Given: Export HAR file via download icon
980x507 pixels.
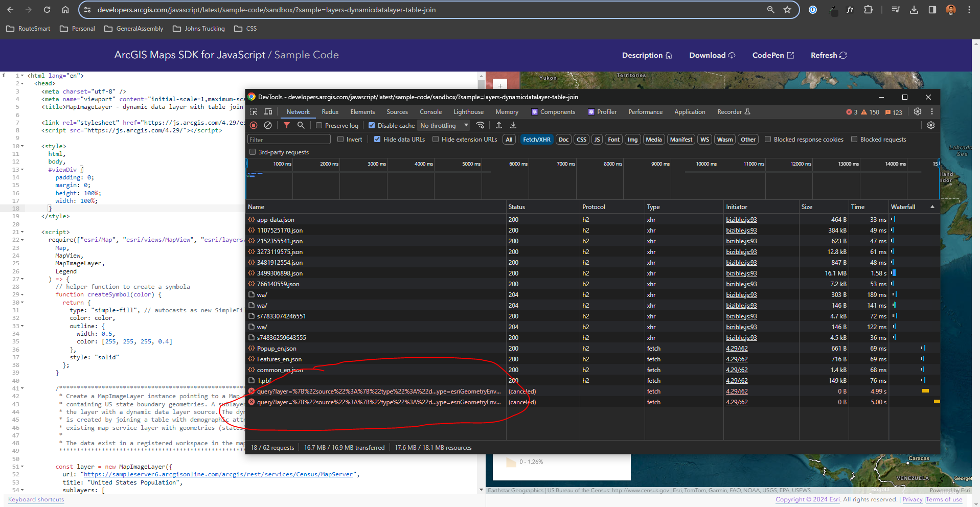Looking at the screenshot, I should click(x=512, y=125).
